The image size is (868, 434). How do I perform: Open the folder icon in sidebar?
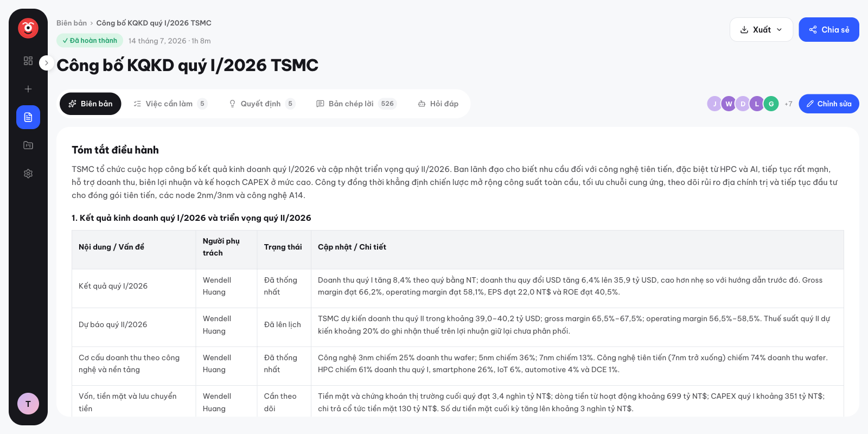tap(28, 145)
